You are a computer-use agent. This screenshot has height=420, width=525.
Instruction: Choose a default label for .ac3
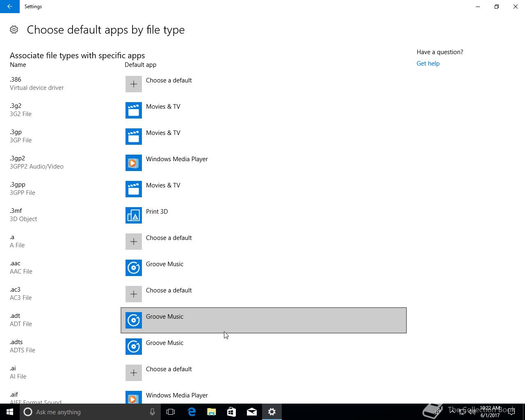coord(169,290)
